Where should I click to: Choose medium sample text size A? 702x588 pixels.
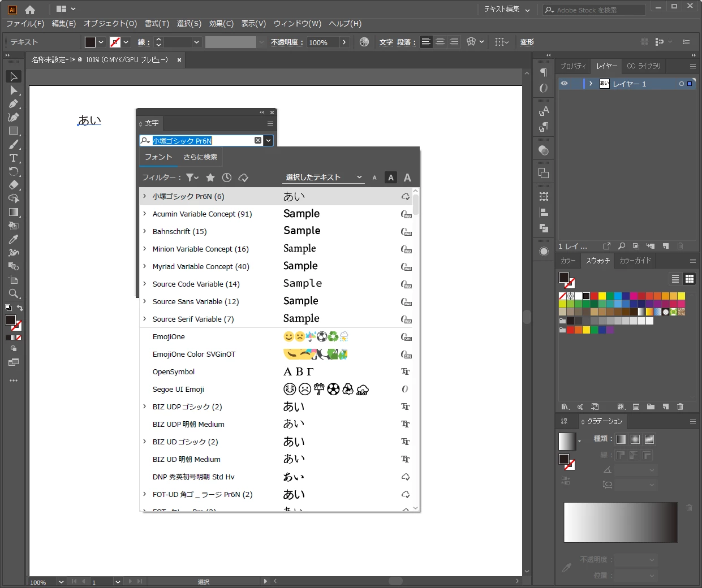391,178
